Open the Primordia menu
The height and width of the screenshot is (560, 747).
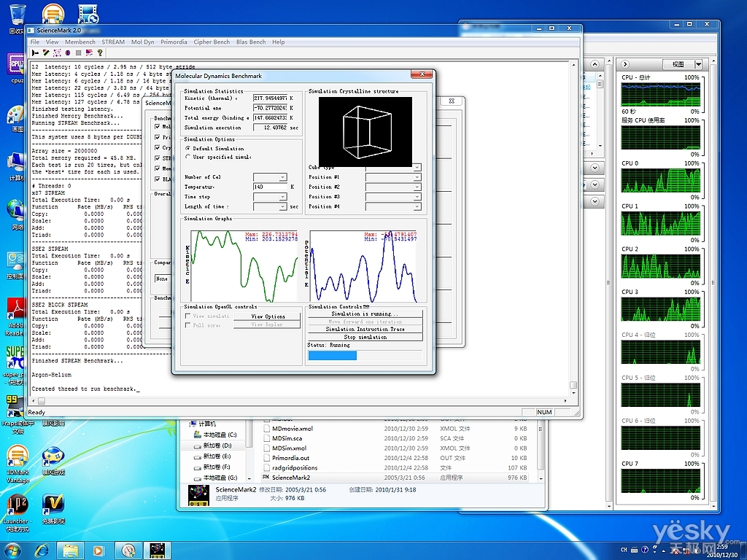click(x=174, y=42)
